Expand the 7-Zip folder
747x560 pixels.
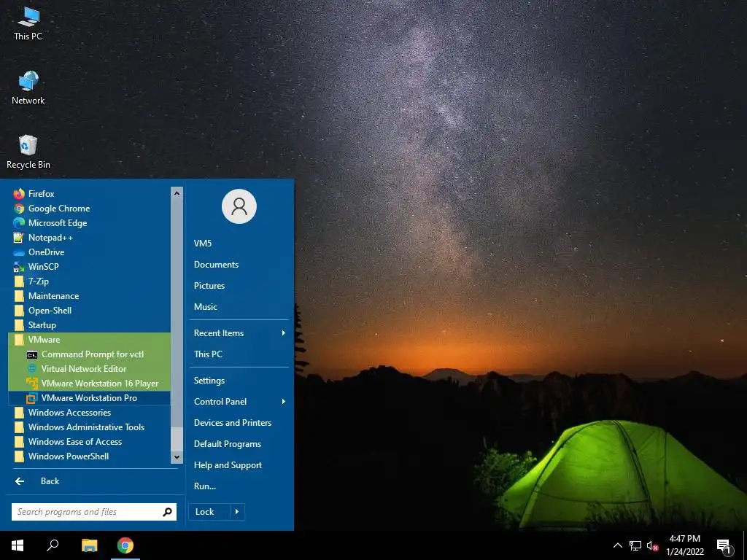[x=89, y=281]
